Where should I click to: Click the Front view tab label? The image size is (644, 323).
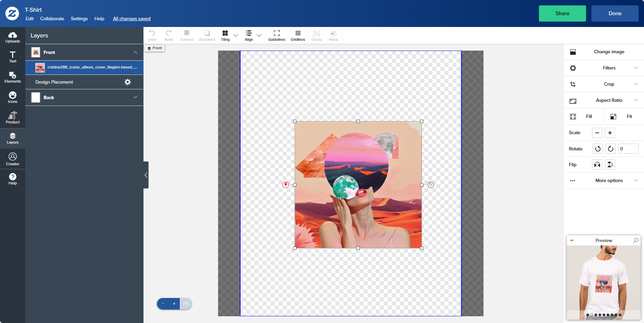tap(155, 48)
